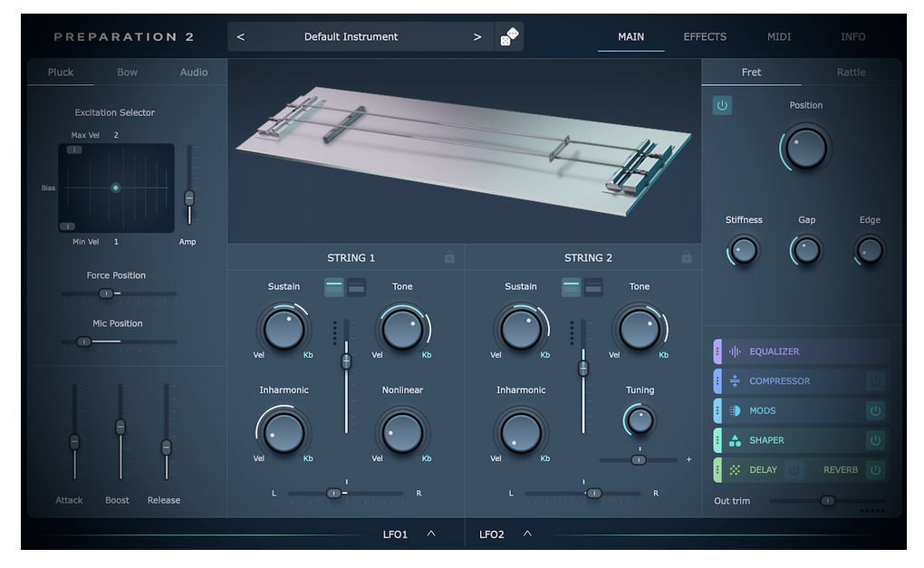Click the Force Position slider handle
Viewport: 924px width, 568px height.
(x=106, y=294)
